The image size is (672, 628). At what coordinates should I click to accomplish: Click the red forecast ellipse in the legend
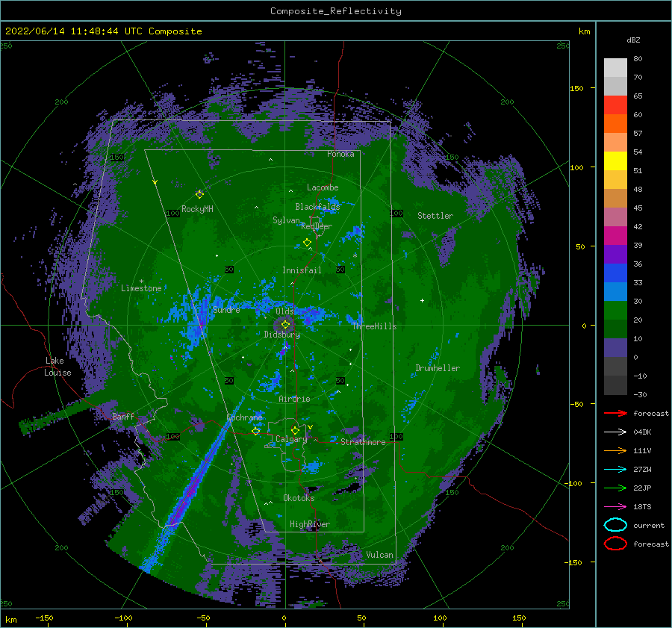[x=615, y=544]
